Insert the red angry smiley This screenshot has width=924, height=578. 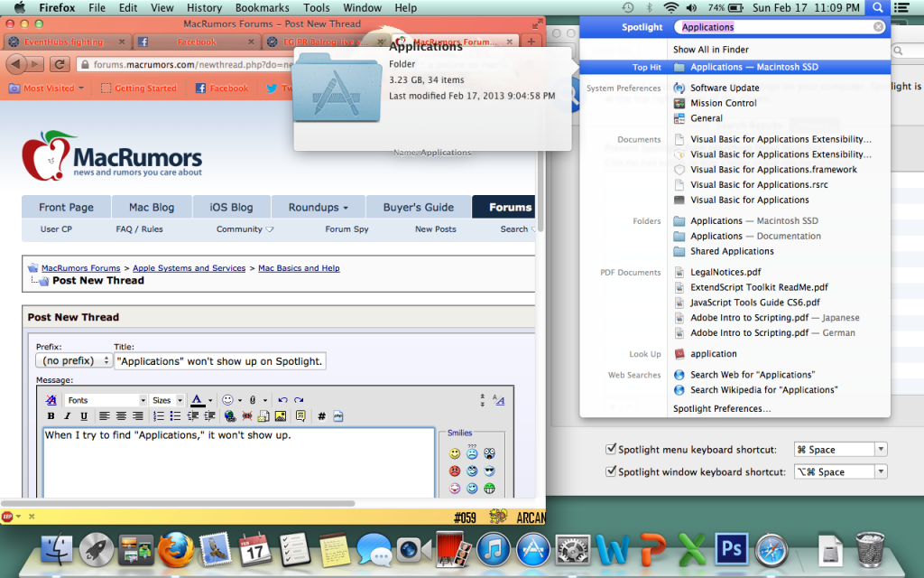click(455, 471)
